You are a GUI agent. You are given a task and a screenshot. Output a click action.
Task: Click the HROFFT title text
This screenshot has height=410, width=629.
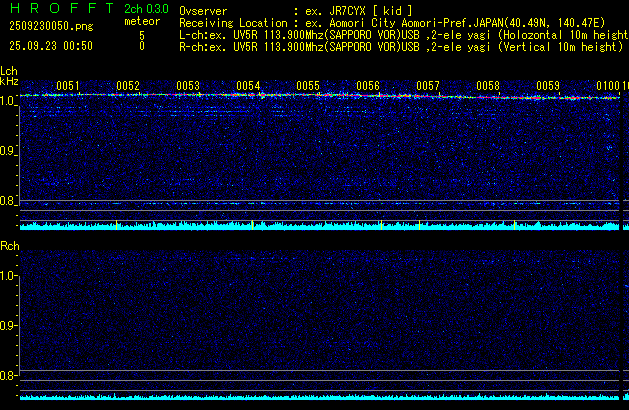pyautogui.click(x=50, y=10)
